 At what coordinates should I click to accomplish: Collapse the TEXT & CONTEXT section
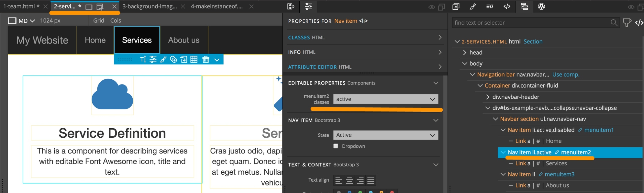(436, 165)
